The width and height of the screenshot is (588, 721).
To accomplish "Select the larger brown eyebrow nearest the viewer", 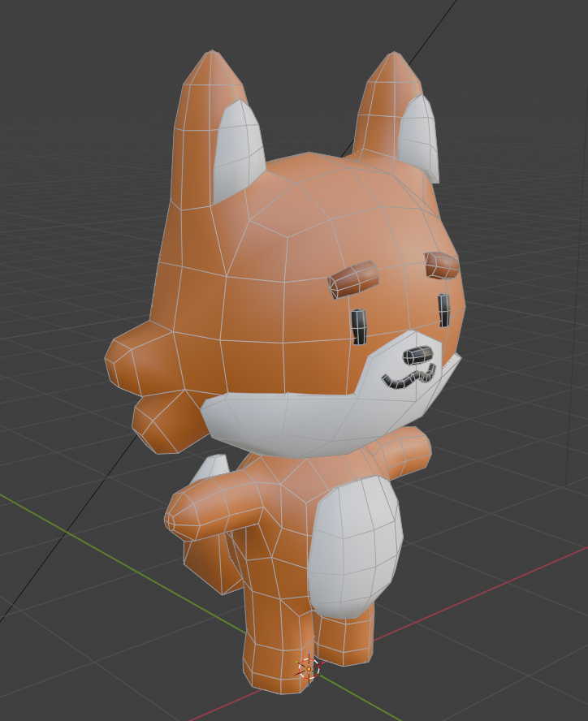I will coord(353,278).
